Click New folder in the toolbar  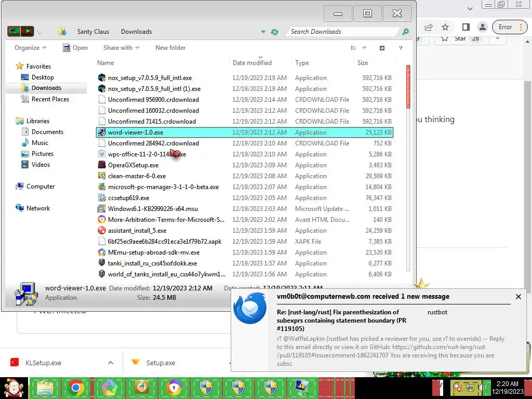click(x=170, y=48)
